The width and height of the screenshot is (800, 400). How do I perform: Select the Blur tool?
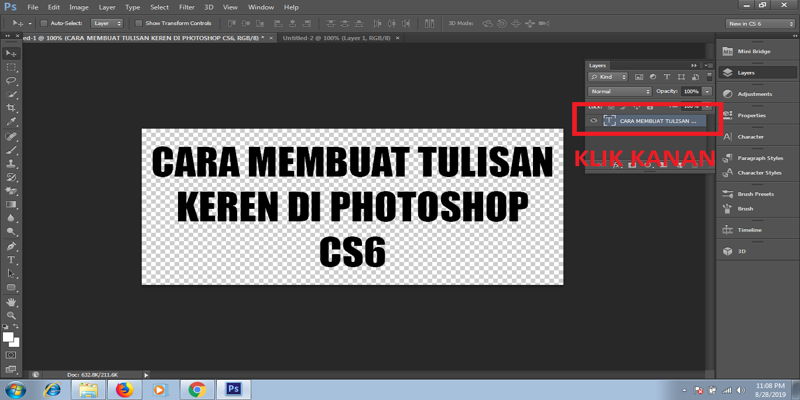[x=11, y=218]
